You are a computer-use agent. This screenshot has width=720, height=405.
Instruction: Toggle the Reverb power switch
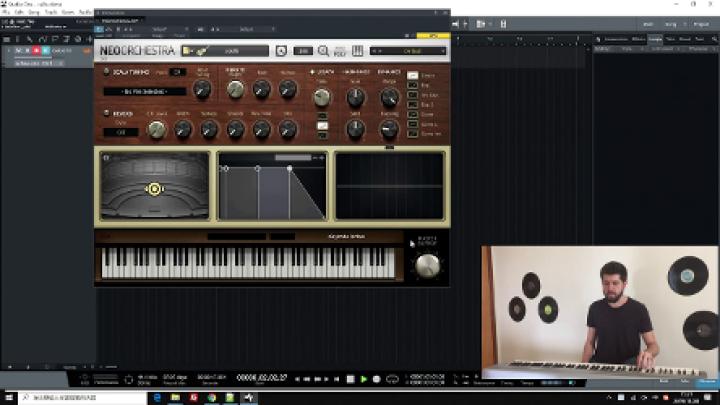106,113
